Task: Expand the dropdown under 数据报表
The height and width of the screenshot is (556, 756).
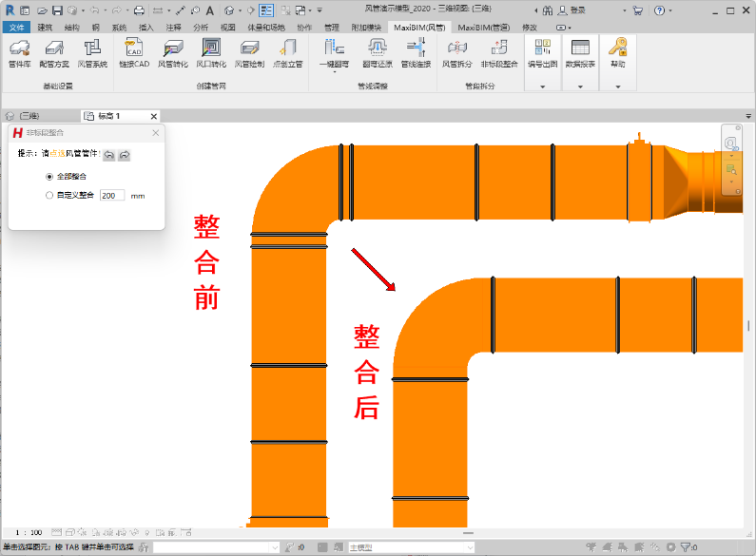Action: point(580,86)
